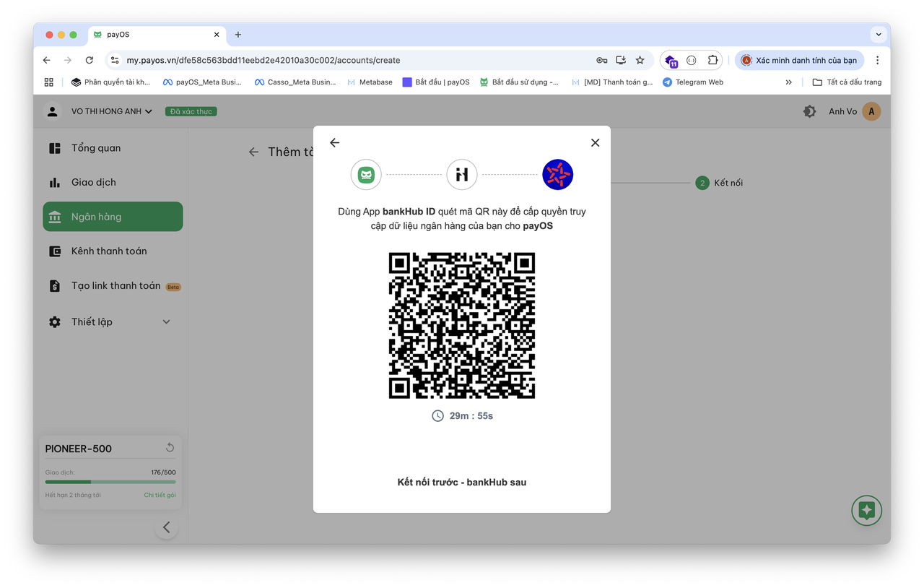Open the apps grid in bookmarks bar
Viewport: 924px width, 588px height.
coord(49,82)
